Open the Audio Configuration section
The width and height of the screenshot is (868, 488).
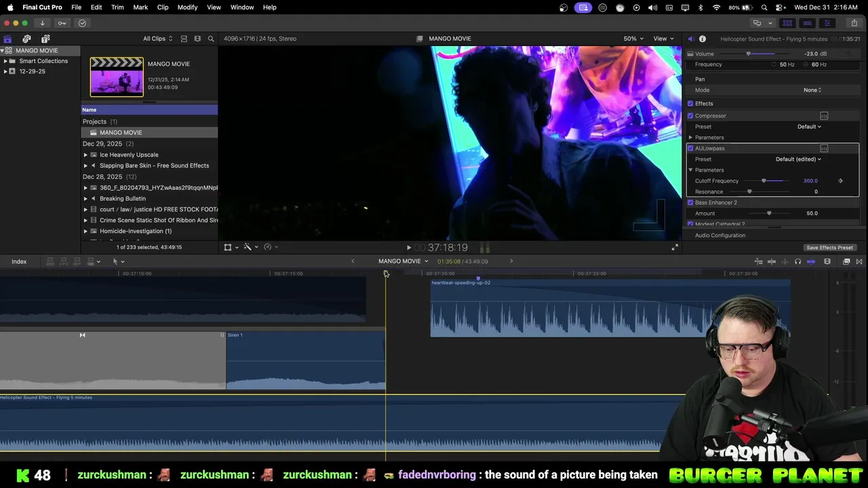pyautogui.click(x=720, y=235)
